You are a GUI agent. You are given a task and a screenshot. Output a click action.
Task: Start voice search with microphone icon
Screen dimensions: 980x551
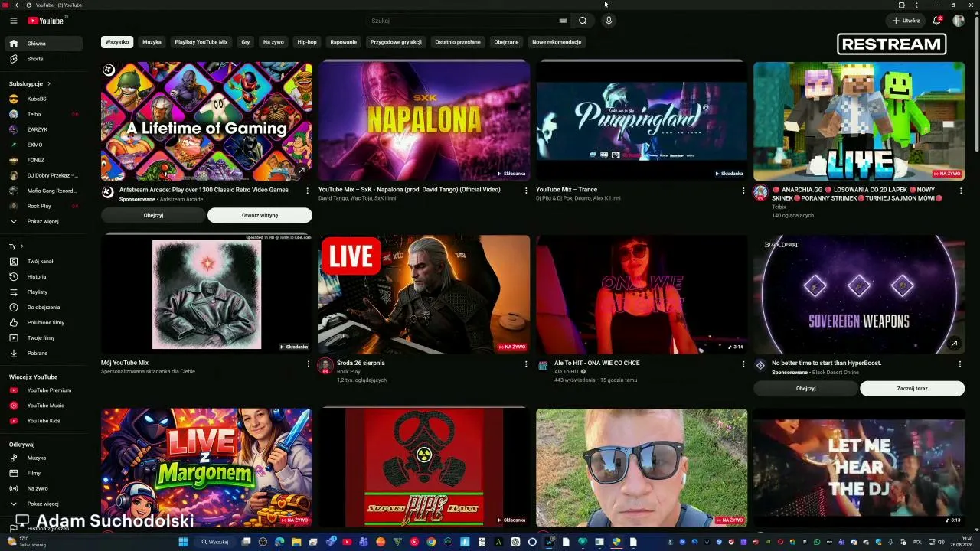(609, 21)
